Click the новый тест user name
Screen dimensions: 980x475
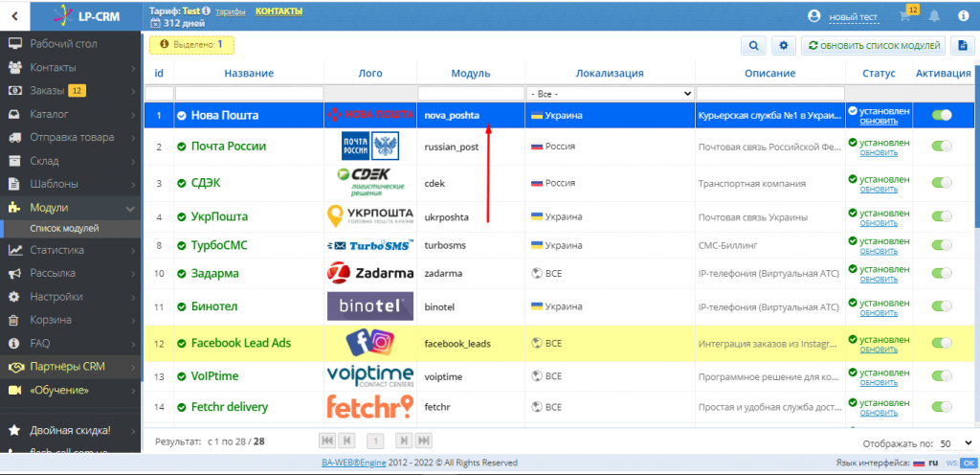[x=853, y=17]
